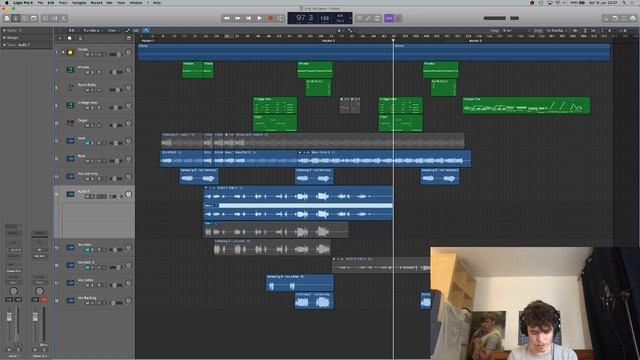640x360 pixels.
Task: Expand the Groups inspector section
Action: (x=4, y=38)
